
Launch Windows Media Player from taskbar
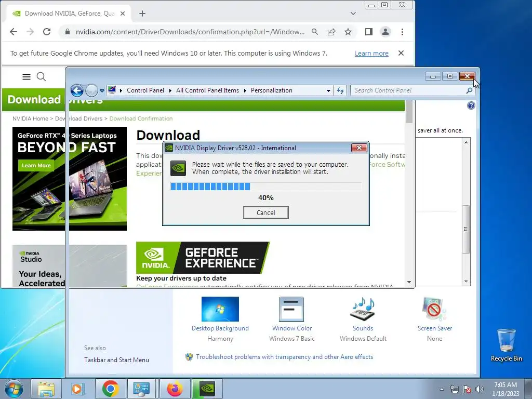(78, 389)
